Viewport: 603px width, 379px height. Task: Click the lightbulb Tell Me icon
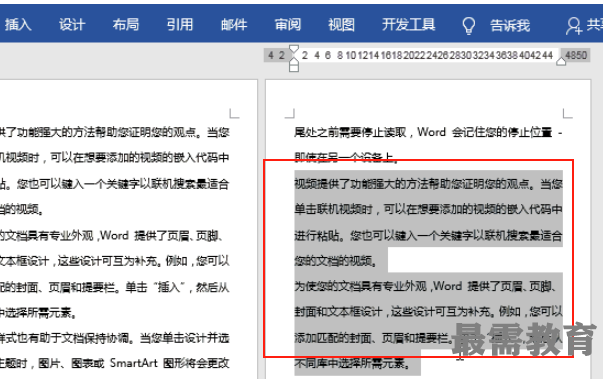[468, 26]
